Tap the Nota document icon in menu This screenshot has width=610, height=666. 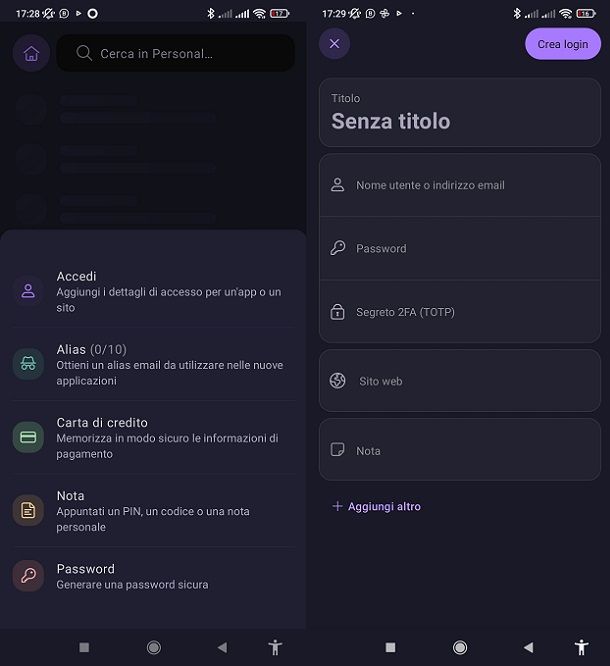[x=28, y=510]
